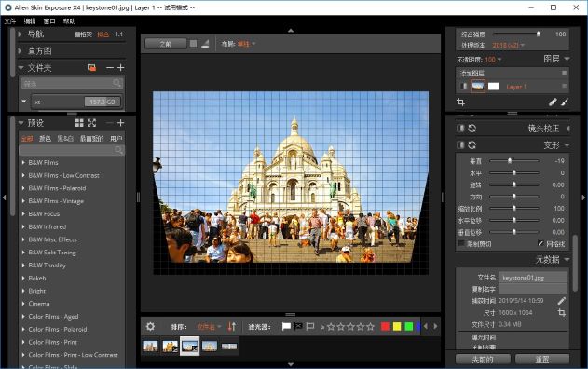Reverse sort direction with arrows icon
The width and height of the screenshot is (588, 369).
coord(232,327)
